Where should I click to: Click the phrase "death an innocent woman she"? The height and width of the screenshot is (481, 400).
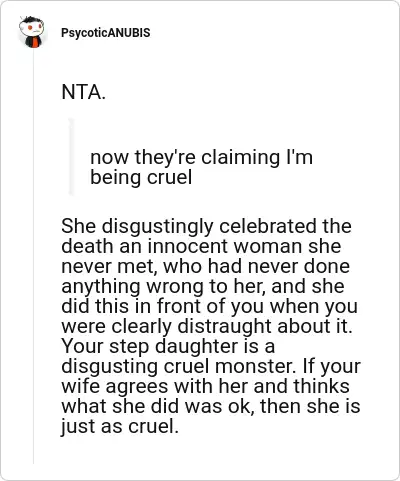coord(201,246)
